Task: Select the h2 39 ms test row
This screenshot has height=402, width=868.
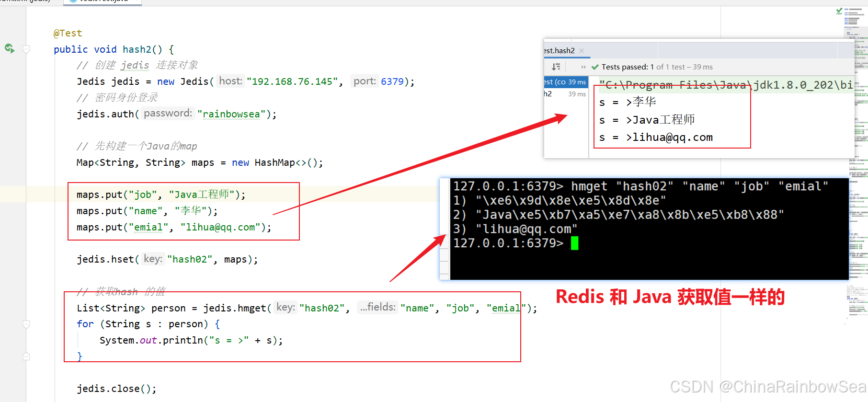Action: coord(566,94)
